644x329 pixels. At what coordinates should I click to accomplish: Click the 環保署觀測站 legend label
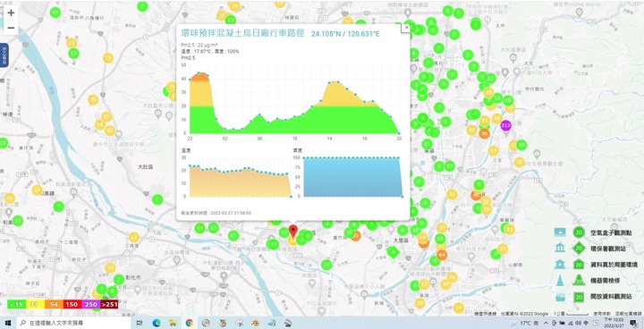607,249
